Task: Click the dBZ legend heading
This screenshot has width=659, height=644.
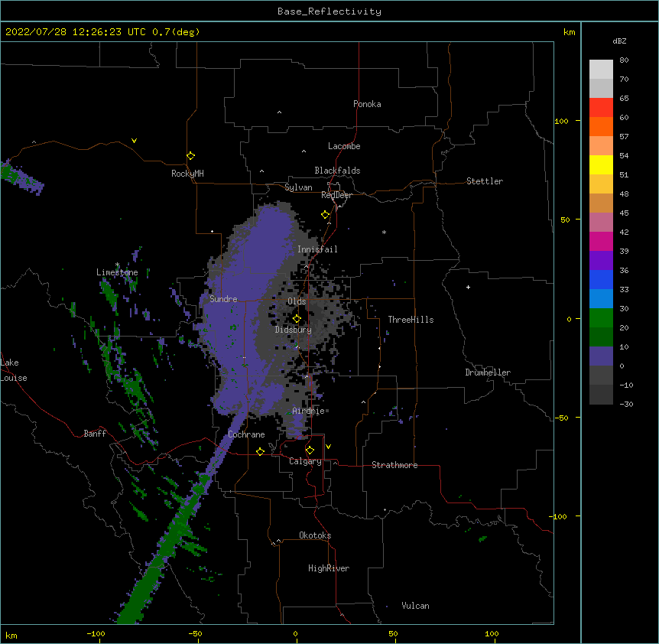Action: pos(619,41)
